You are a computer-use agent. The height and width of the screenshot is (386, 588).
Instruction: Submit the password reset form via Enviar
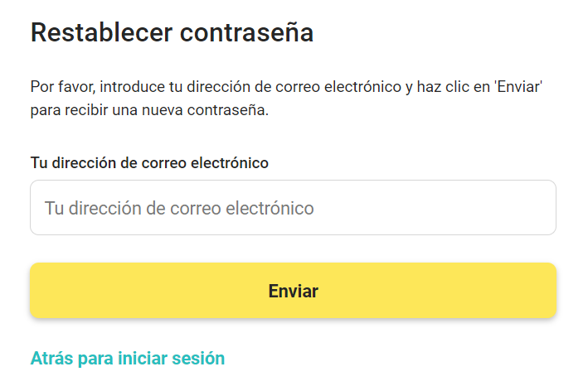pyautogui.click(x=293, y=291)
